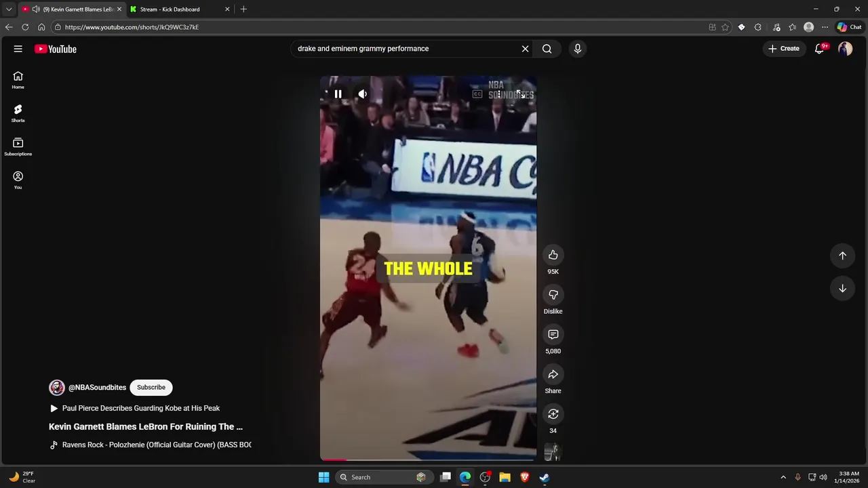868x488 pixels.
Task: Open browser extensions puzzle icon
Action: [x=757, y=27]
